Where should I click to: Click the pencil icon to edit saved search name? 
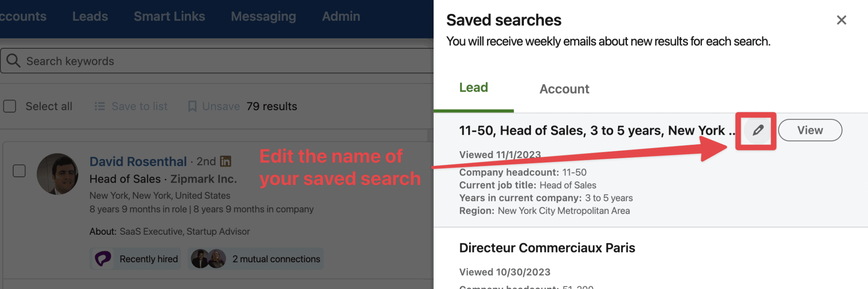click(756, 131)
